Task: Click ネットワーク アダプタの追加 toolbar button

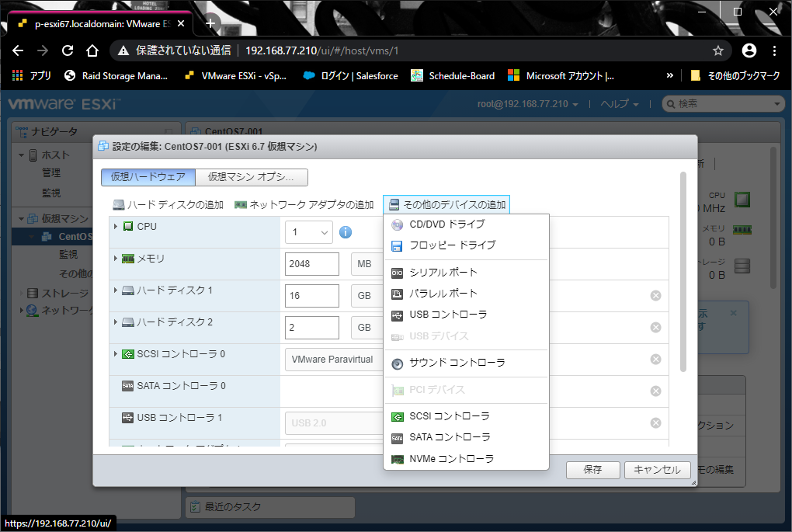Action: (x=304, y=204)
